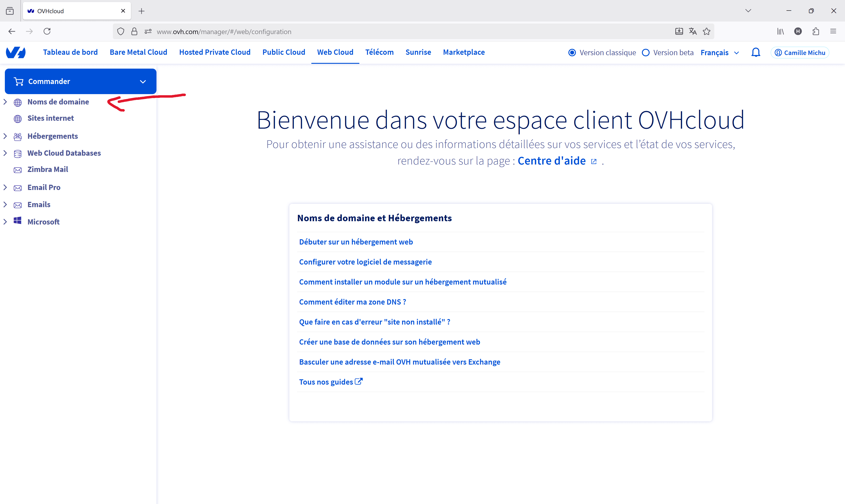The height and width of the screenshot is (504, 845).
Task: Expand the Noms de domaine tree
Action: coord(5,102)
